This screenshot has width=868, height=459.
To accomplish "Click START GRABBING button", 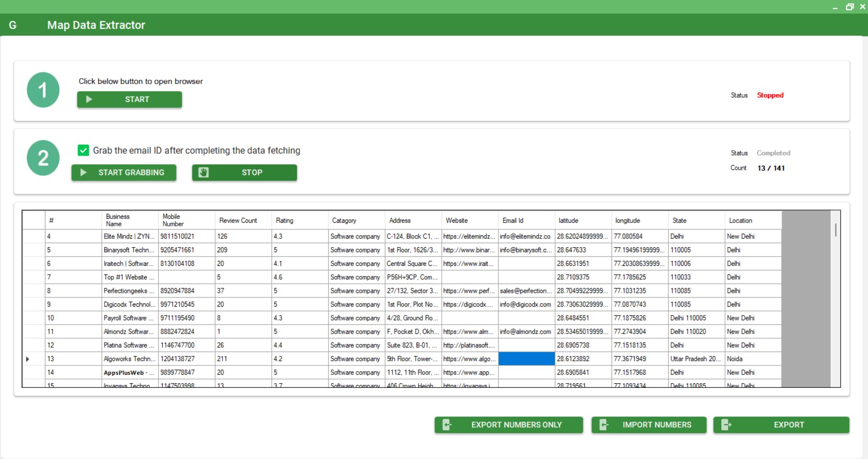I will 124,172.
